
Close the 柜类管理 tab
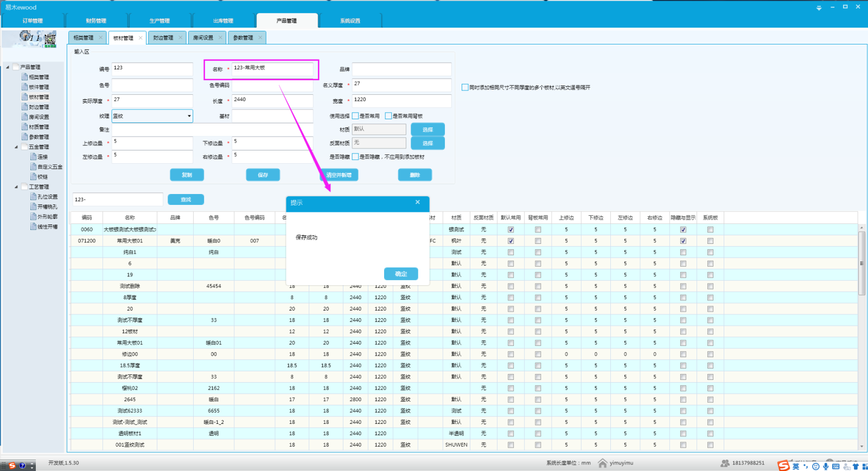[100, 37]
